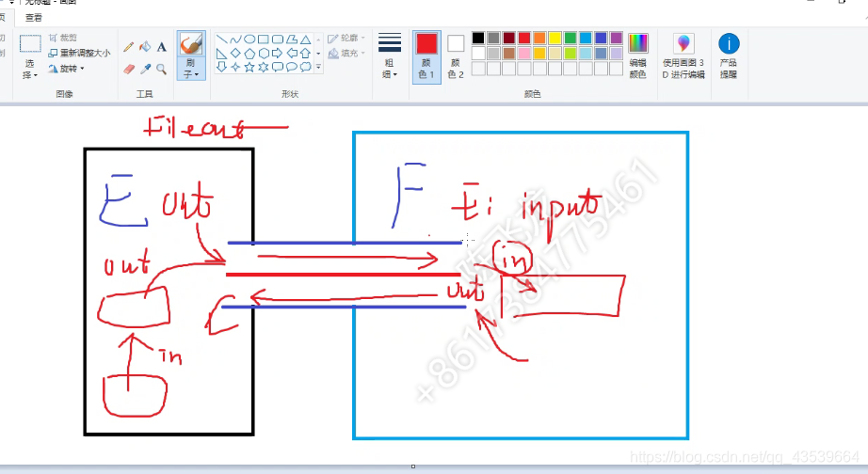Open the 查看 view tab
This screenshot has height=474, width=868.
34,18
